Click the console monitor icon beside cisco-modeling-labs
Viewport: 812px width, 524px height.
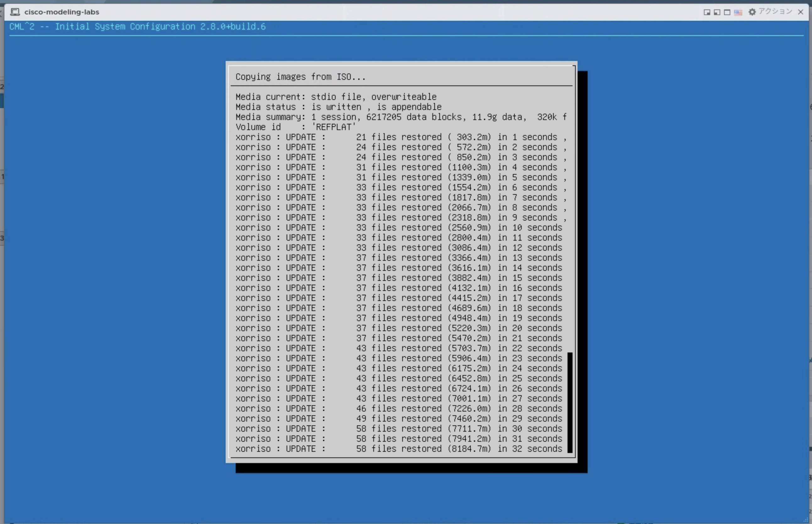(15, 12)
